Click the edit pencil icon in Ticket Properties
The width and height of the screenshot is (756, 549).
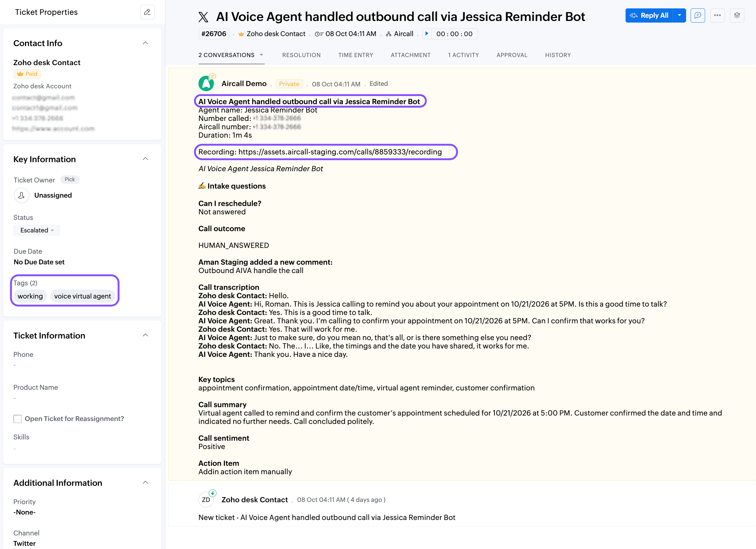(147, 12)
